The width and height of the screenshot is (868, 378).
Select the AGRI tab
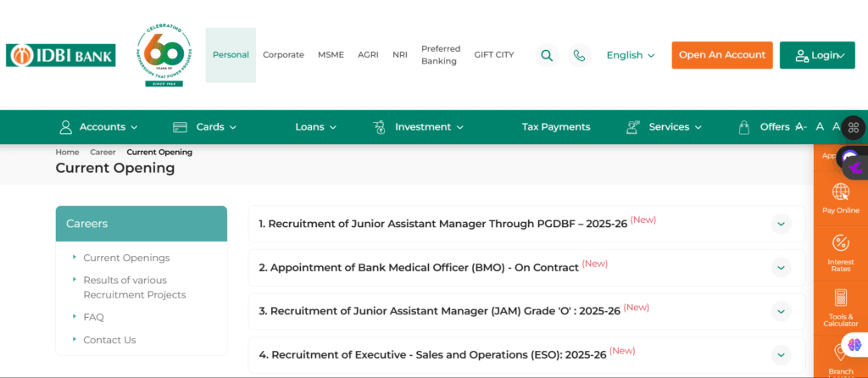click(x=368, y=55)
